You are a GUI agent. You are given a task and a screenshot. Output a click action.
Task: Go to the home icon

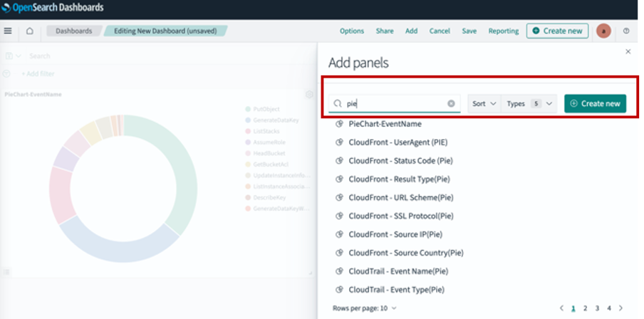click(30, 31)
